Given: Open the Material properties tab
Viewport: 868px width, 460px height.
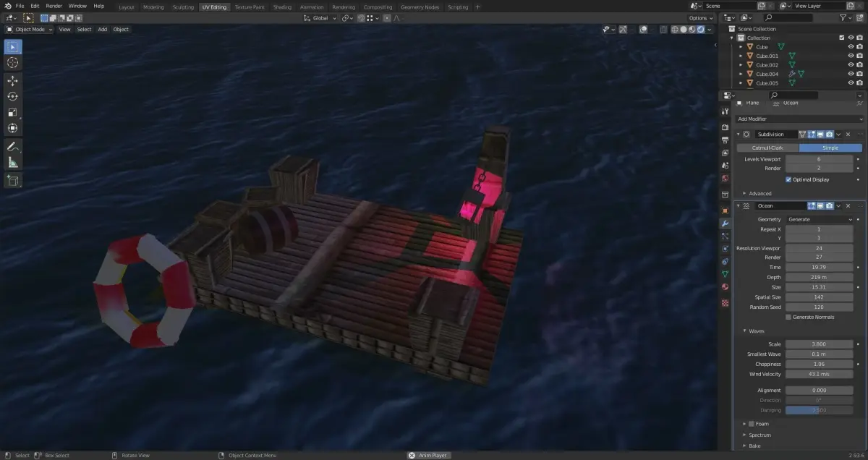Looking at the screenshot, I should 725,287.
